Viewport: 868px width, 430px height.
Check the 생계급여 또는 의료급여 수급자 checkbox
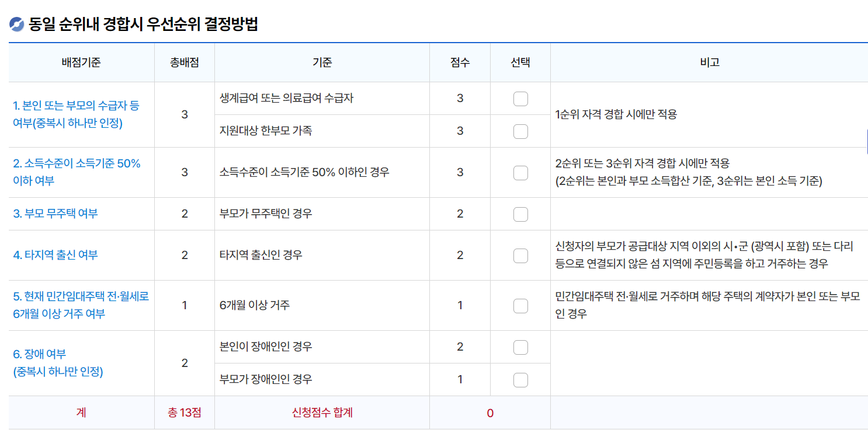click(x=520, y=98)
